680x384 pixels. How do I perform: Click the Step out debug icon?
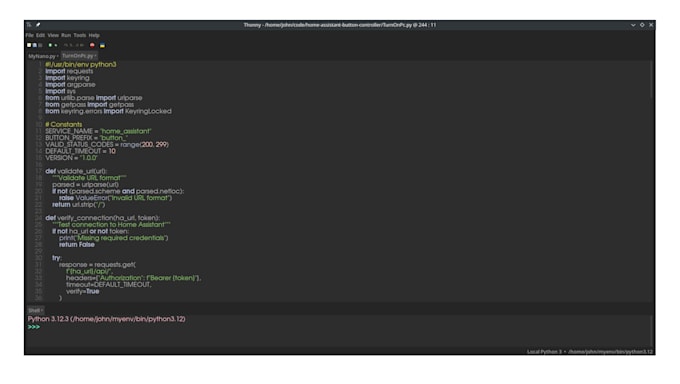pyautogui.click(x=77, y=45)
